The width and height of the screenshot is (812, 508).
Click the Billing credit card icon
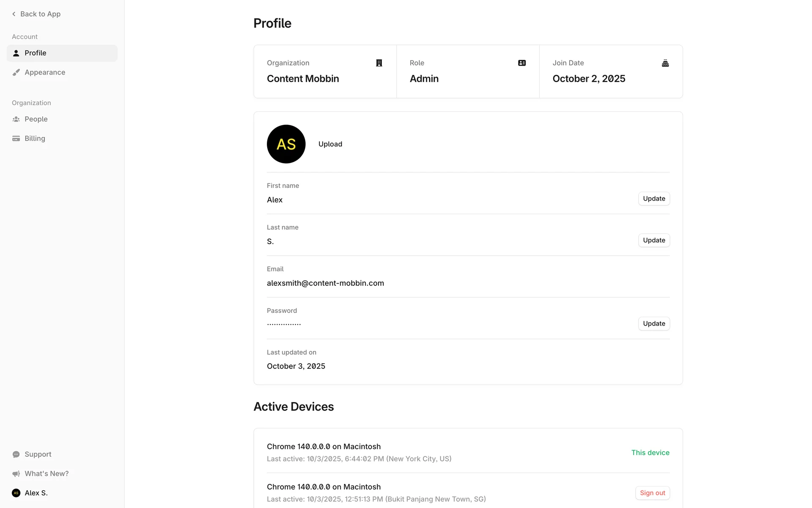[16, 138]
